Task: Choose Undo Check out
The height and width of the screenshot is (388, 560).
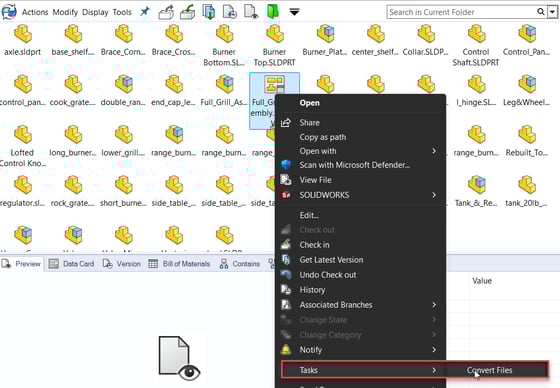Action: [x=361, y=275]
